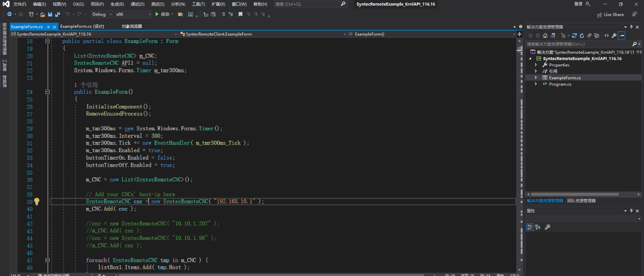This screenshot has height=276, width=644.
Task: Open the Quick Actions lightbulb on line 39
Action: click(x=37, y=202)
